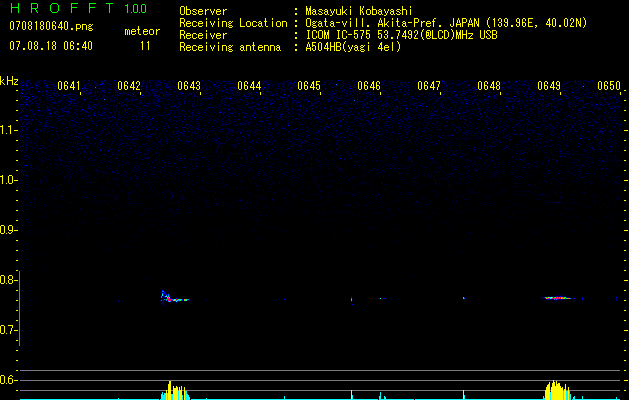
Task: Click the kHz axis unit label
Action: 9,81
